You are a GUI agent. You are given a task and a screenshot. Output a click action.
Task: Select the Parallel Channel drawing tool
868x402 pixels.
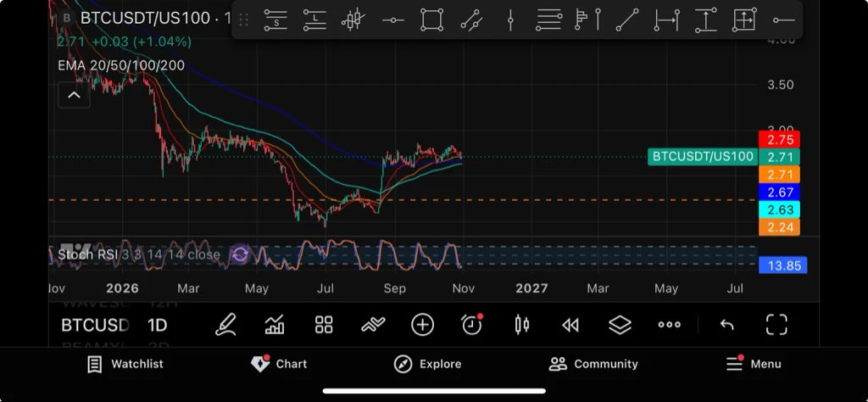tap(471, 20)
